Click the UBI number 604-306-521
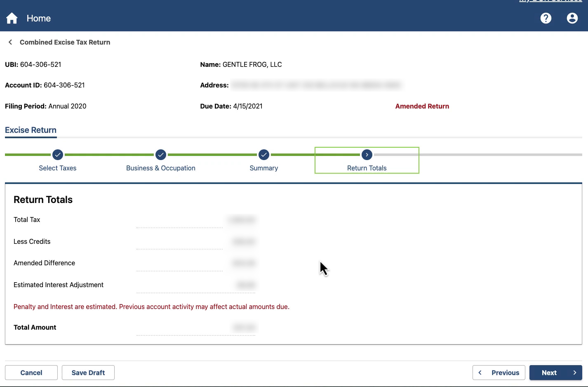This screenshot has width=588, height=387. tap(40, 64)
